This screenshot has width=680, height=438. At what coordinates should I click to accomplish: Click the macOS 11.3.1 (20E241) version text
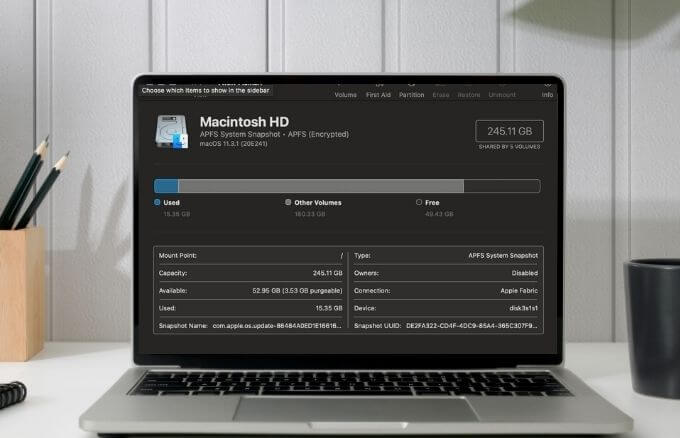(233, 144)
